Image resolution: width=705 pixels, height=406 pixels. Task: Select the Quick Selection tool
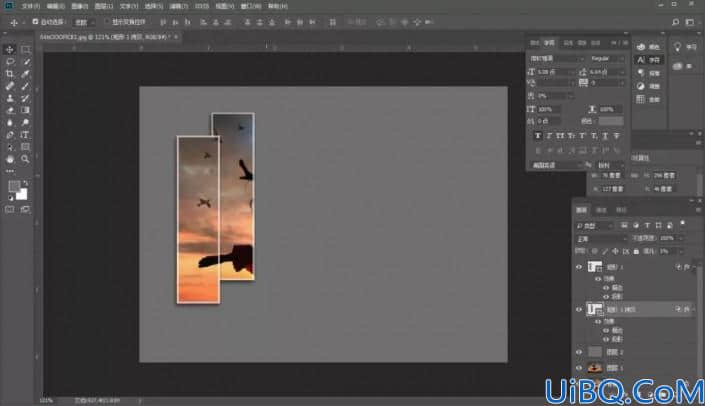click(25, 62)
